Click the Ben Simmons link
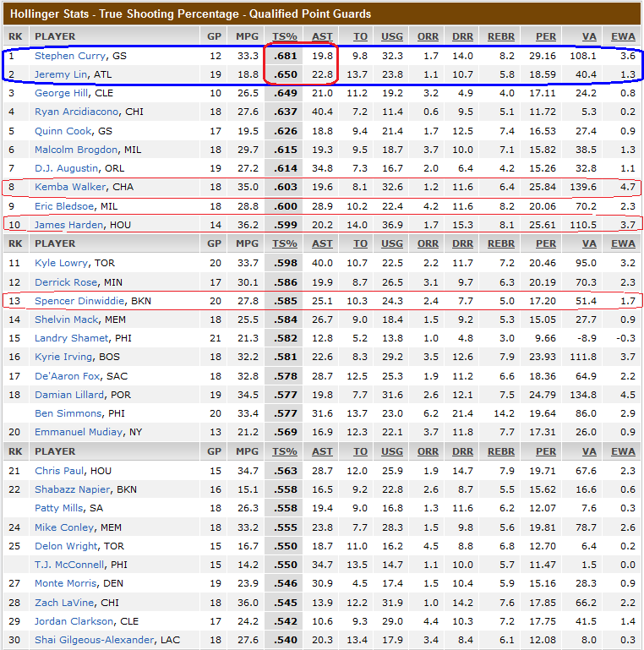 [x=68, y=413]
